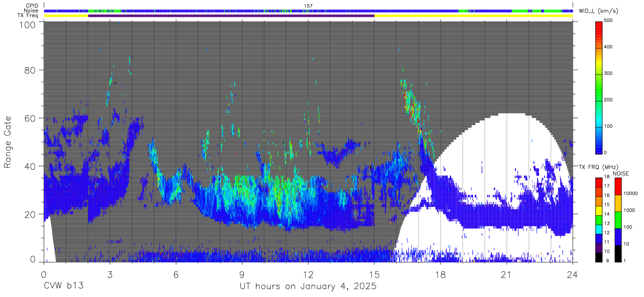Click the y-axis tick label 80

tap(31, 70)
